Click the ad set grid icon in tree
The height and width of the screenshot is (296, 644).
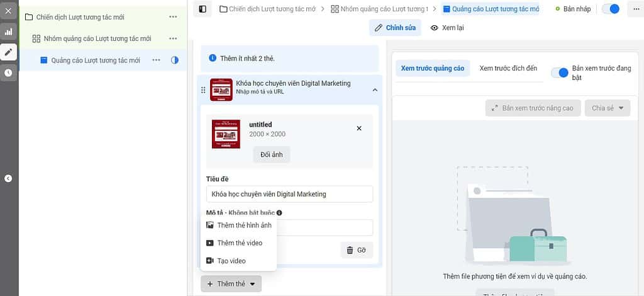[x=36, y=38]
